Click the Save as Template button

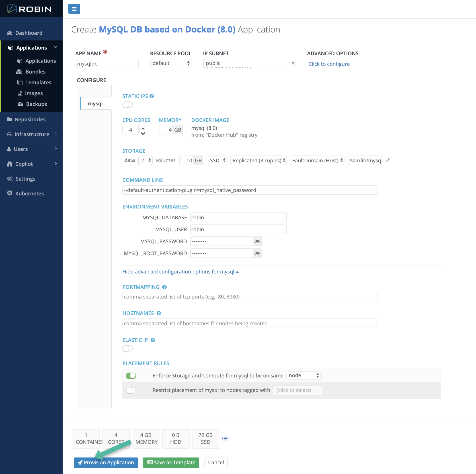pos(171,463)
